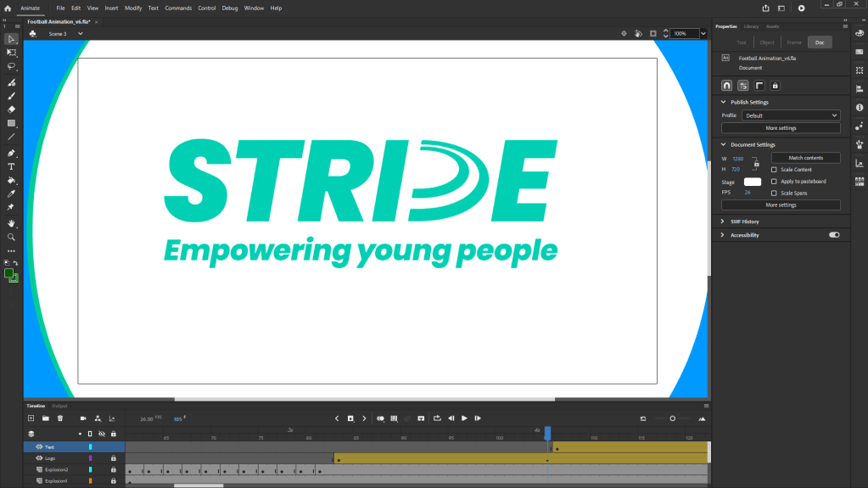The width and height of the screenshot is (868, 488).
Task: Play the timeline animation
Action: pyautogui.click(x=464, y=418)
